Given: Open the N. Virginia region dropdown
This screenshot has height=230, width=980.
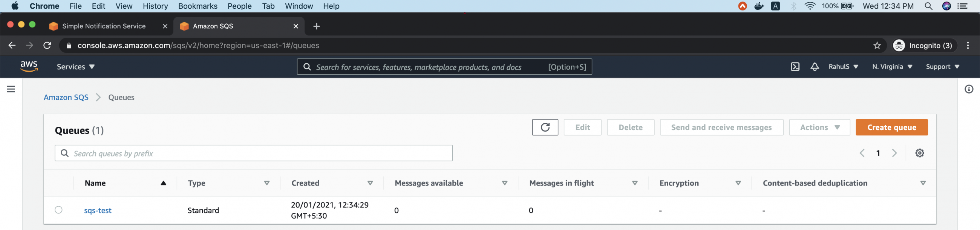Looking at the screenshot, I should [892, 67].
